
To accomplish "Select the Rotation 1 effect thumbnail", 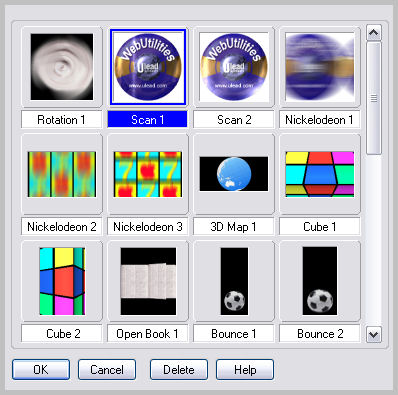I will pyautogui.click(x=62, y=67).
